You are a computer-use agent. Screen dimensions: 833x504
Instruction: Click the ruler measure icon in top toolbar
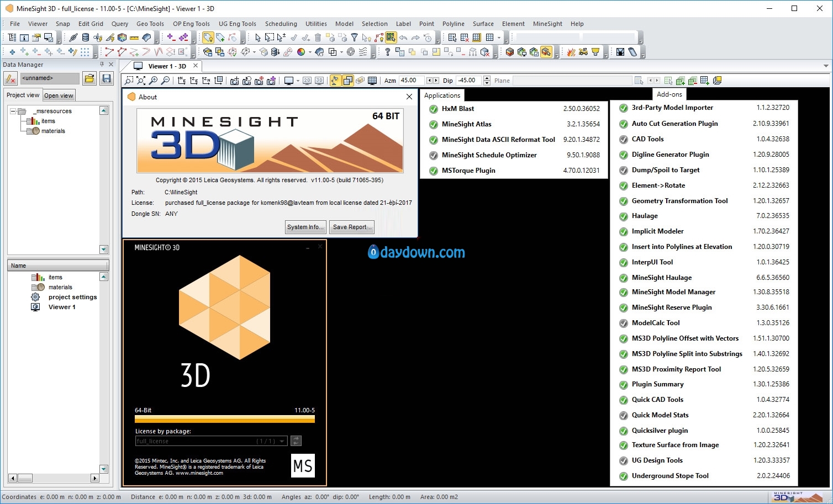134,38
